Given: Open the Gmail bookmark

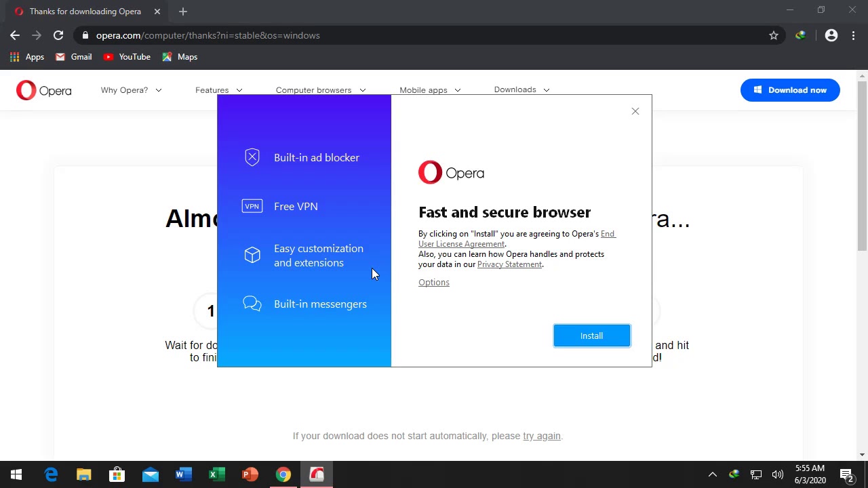Looking at the screenshot, I should [73, 57].
